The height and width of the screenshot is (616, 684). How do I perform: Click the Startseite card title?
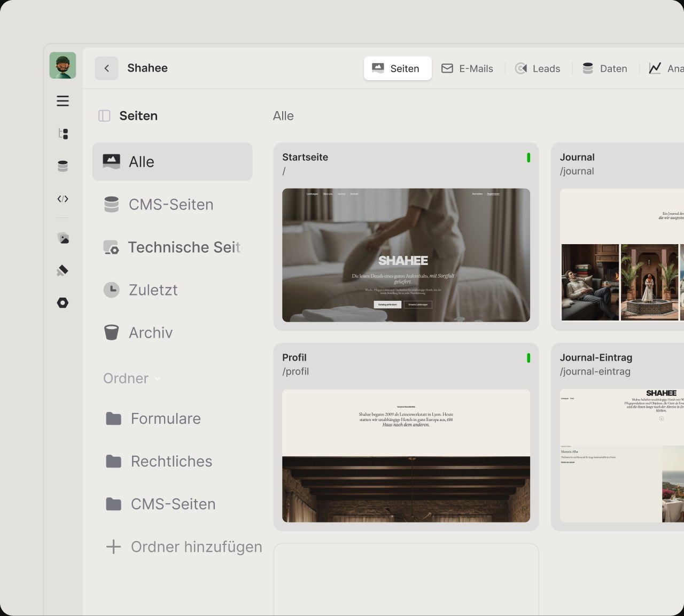305,157
